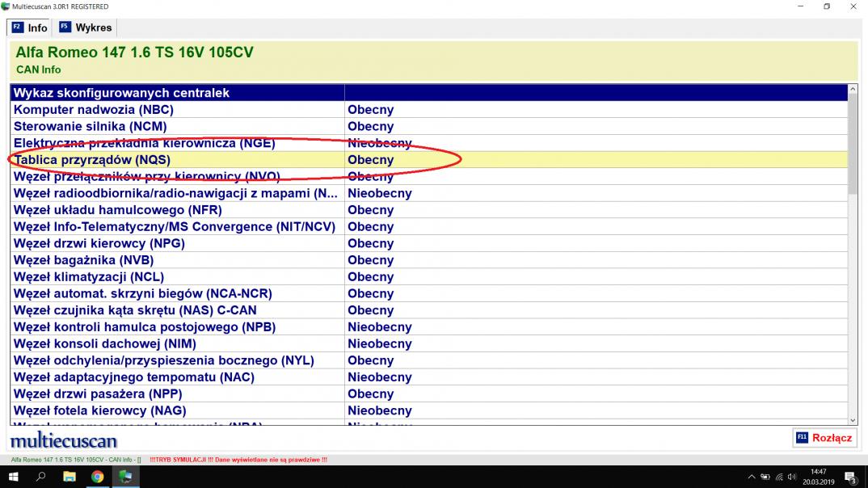Click Nieobecny status of NAG row
The image size is (868, 488).
(380, 410)
